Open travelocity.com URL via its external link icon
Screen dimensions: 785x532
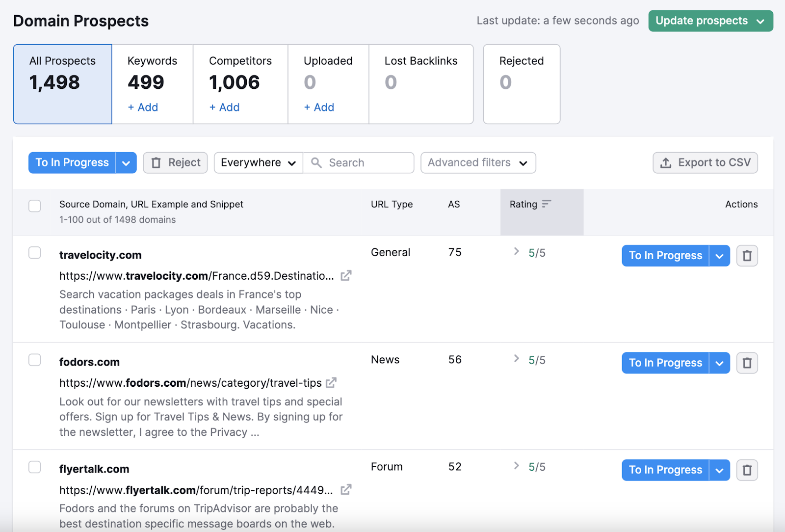pyautogui.click(x=346, y=275)
